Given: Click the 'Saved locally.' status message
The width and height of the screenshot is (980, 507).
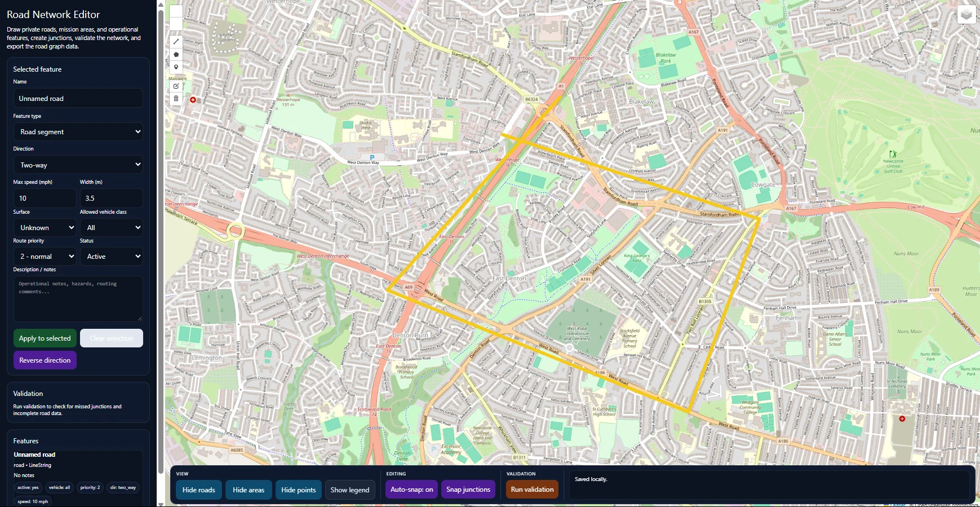Looking at the screenshot, I should [591, 479].
